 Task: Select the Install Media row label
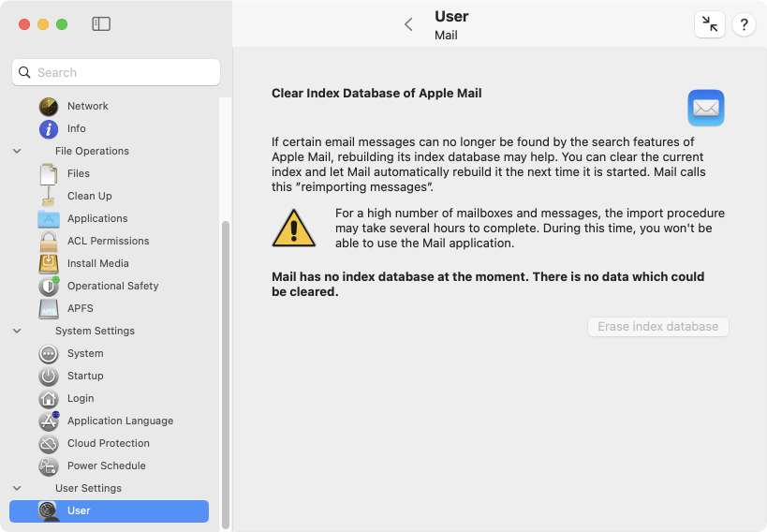coord(97,264)
